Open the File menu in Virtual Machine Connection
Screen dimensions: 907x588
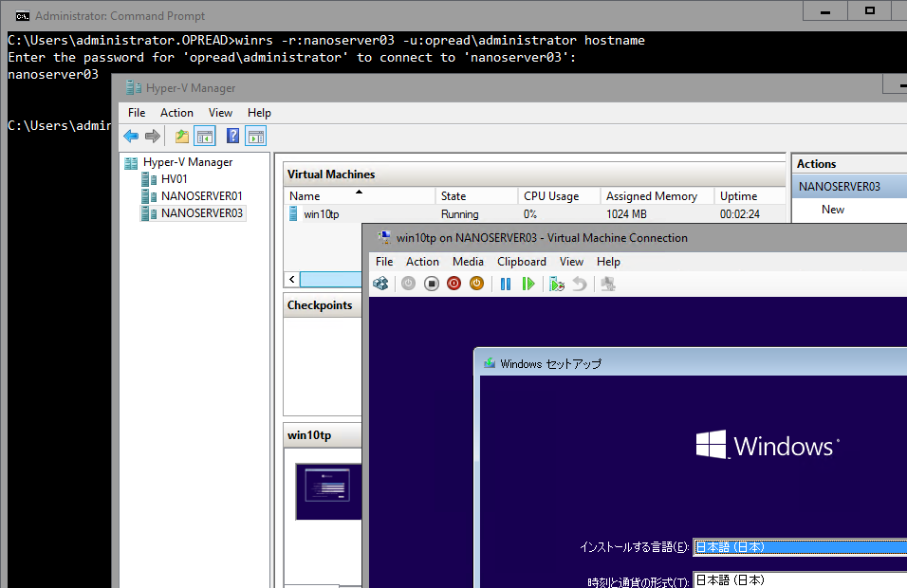(384, 262)
